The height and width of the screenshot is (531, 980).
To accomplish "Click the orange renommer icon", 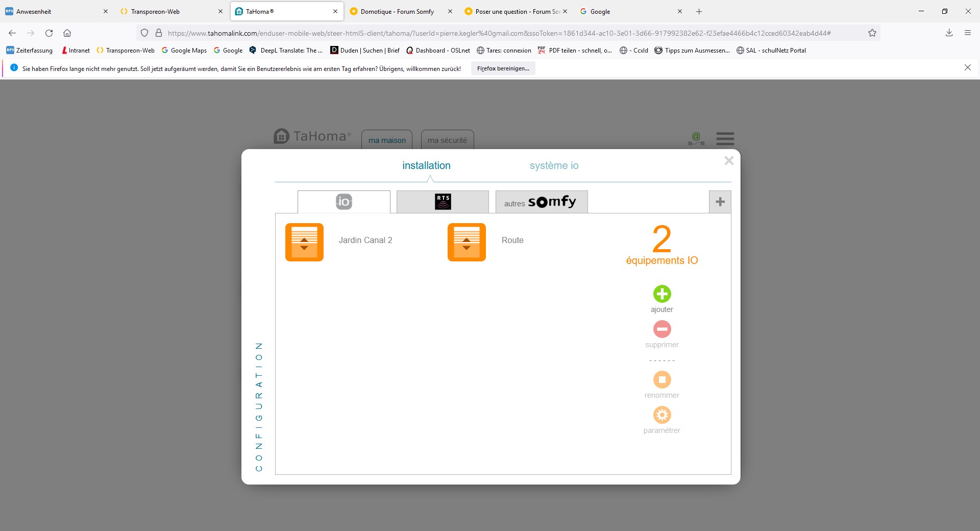I will (x=662, y=379).
